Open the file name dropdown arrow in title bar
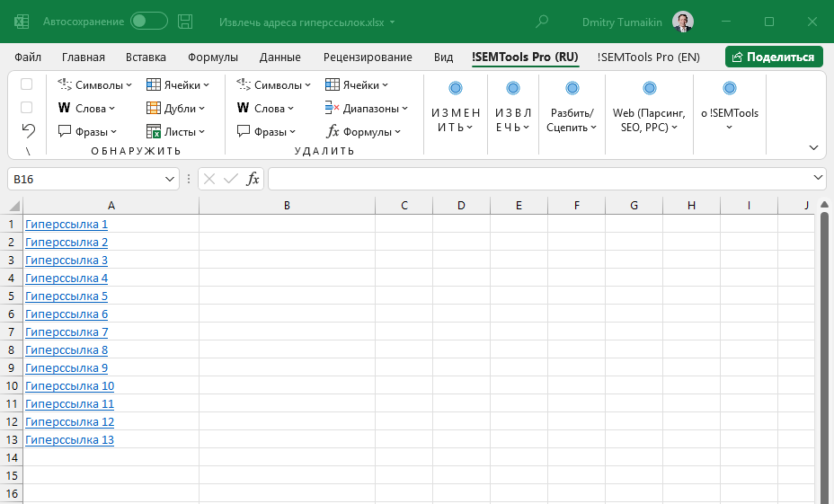834x504 pixels. [x=393, y=22]
